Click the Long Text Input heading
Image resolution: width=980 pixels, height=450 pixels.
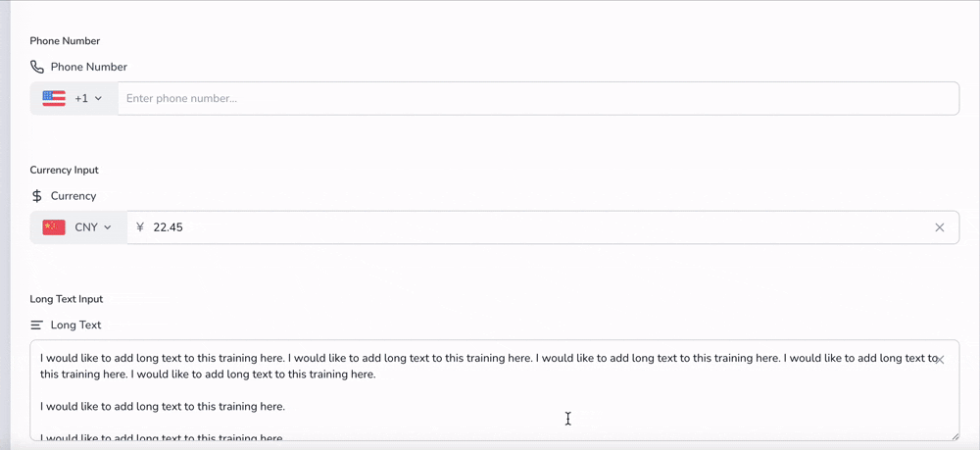(67, 299)
